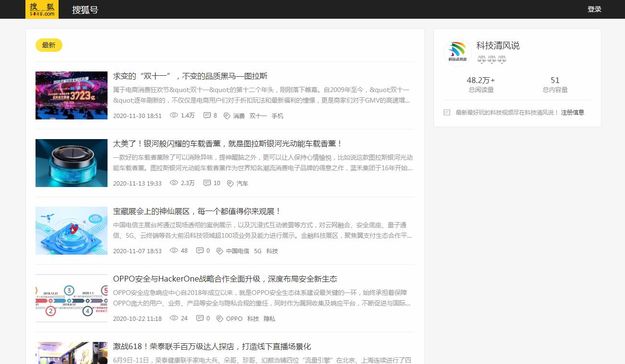This screenshot has width=625, height=364.
Task: Click tag icon next to OPPO tag
Action: coord(220,318)
